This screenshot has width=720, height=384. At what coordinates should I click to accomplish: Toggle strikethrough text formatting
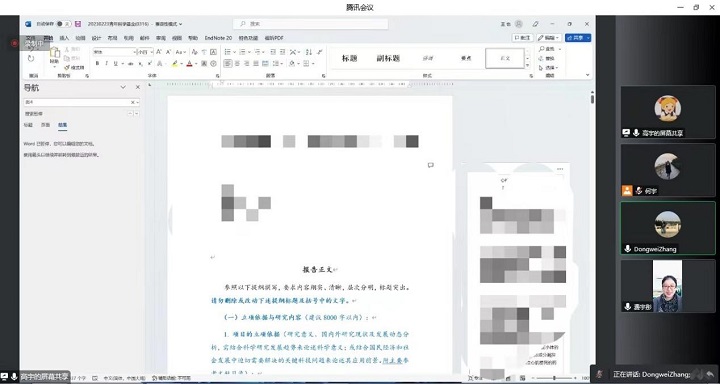[131, 64]
